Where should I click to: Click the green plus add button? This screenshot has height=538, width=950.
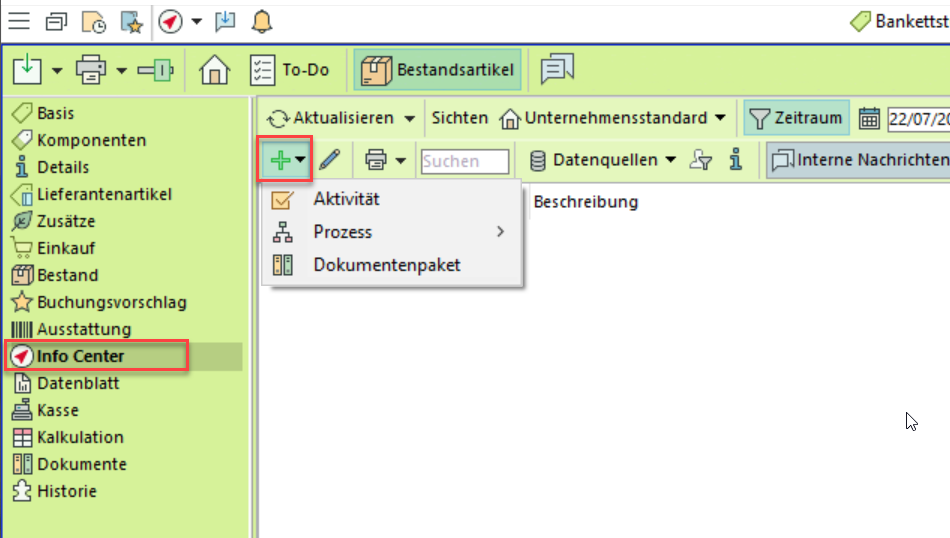[x=281, y=160]
